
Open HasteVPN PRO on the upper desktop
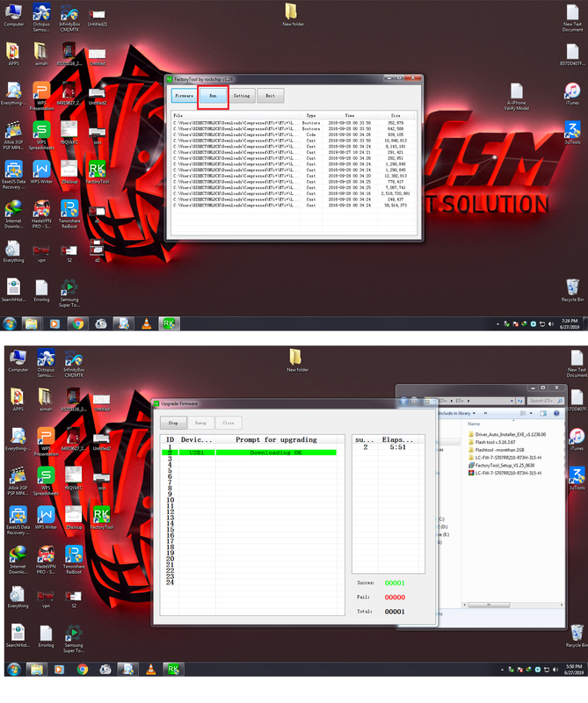point(41,214)
